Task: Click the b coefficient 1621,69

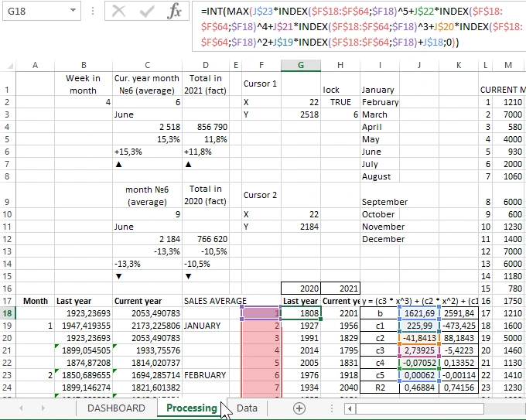Action: (419, 313)
